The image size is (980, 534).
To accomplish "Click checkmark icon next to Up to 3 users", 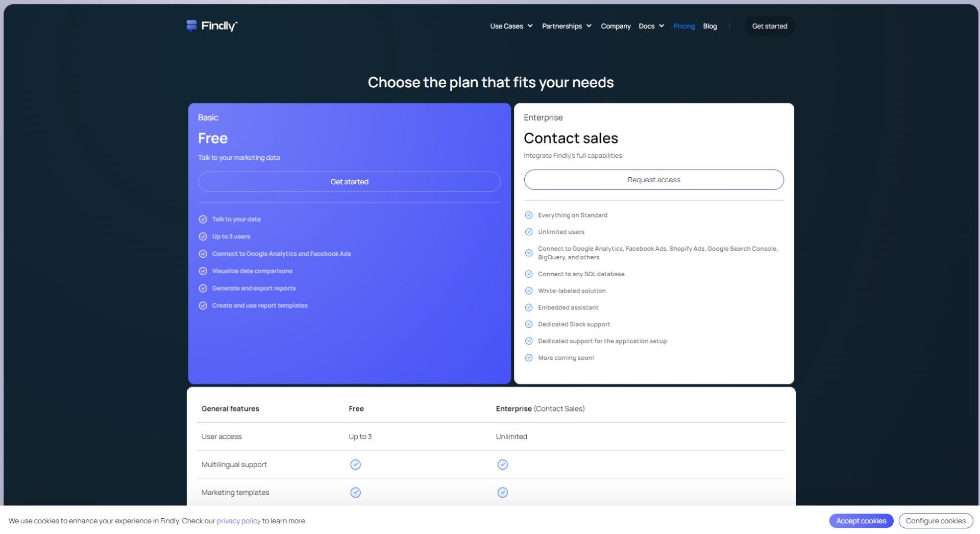I will pyautogui.click(x=203, y=236).
